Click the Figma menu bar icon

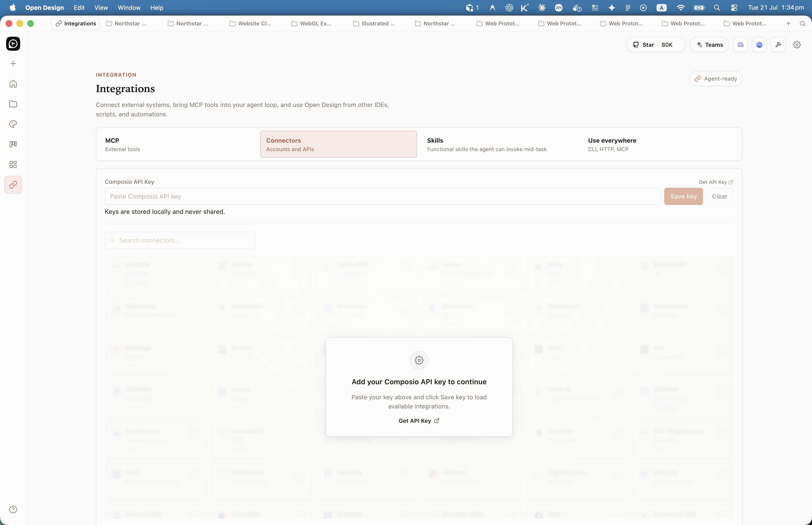[628, 8]
